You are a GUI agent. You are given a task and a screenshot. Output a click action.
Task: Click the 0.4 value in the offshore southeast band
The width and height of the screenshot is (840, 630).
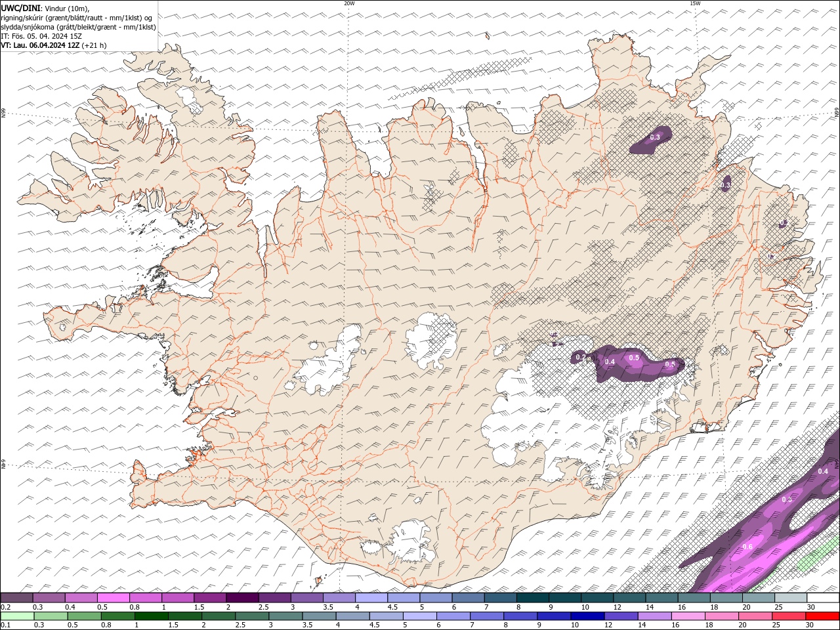(x=823, y=471)
